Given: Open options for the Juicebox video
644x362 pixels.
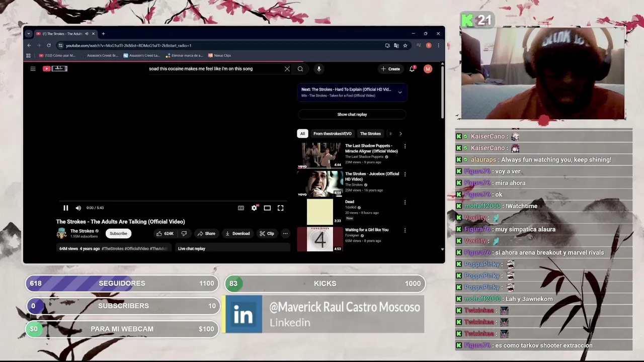Looking at the screenshot, I should [x=405, y=174].
